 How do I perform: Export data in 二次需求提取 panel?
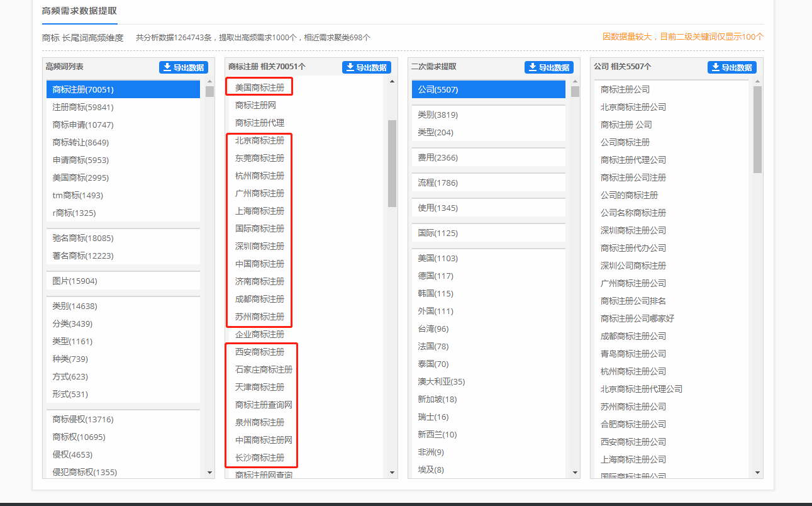tap(548, 67)
